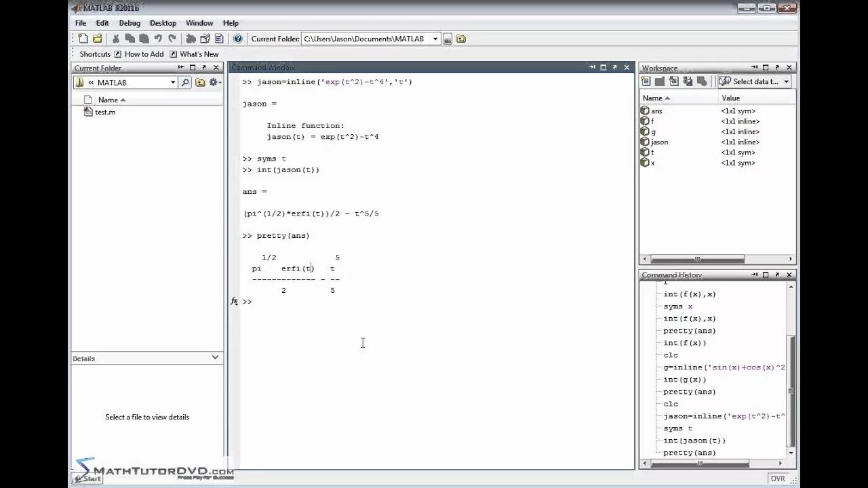Viewport: 868px width, 488px height.
Task: Browse for folder with ellipsis button
Action: [x=448, y=39]
